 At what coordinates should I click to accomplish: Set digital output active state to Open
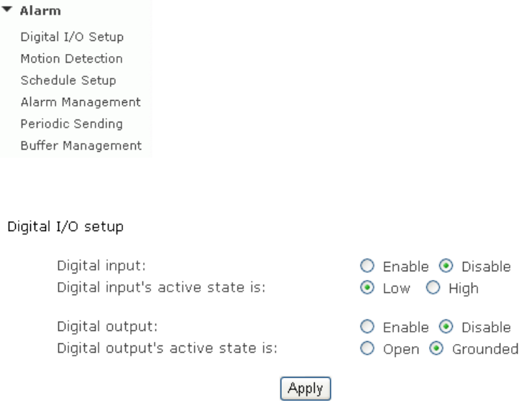pyautogui.click(x=367, y=350)
